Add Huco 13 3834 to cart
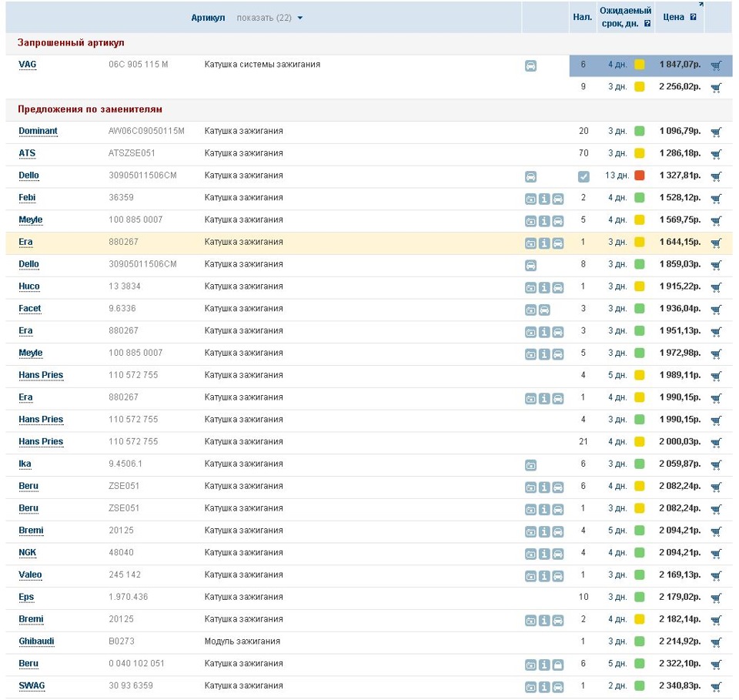 click(716, 286)
